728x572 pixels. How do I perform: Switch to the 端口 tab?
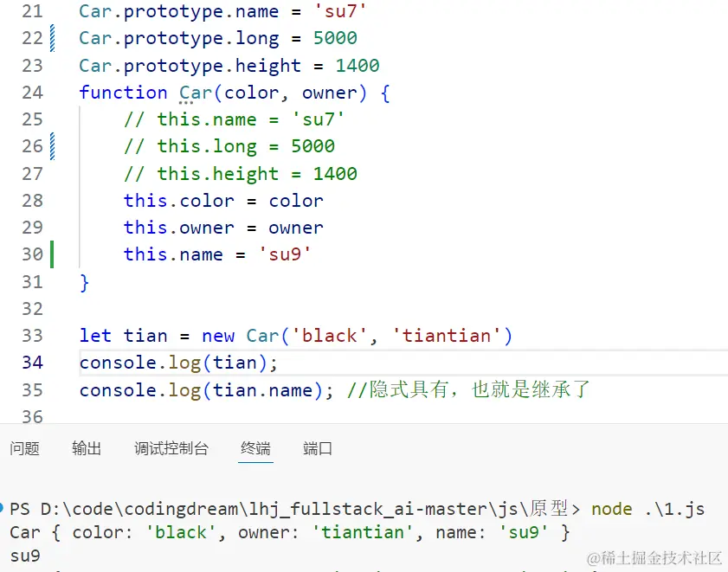[318, 448]
